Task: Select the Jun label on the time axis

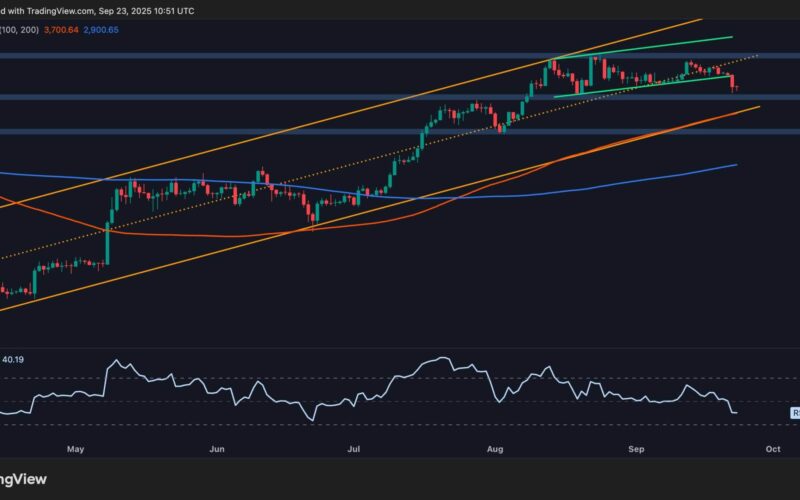Action: point(216,450)
